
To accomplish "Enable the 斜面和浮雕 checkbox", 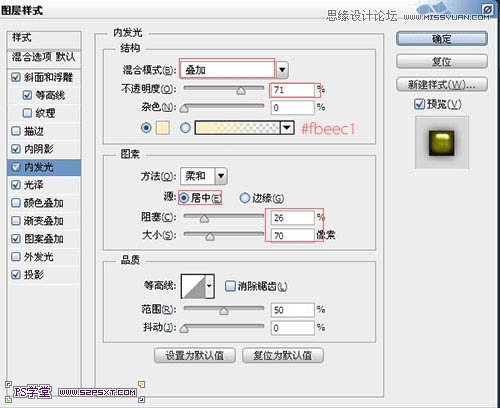I will 15,77.
